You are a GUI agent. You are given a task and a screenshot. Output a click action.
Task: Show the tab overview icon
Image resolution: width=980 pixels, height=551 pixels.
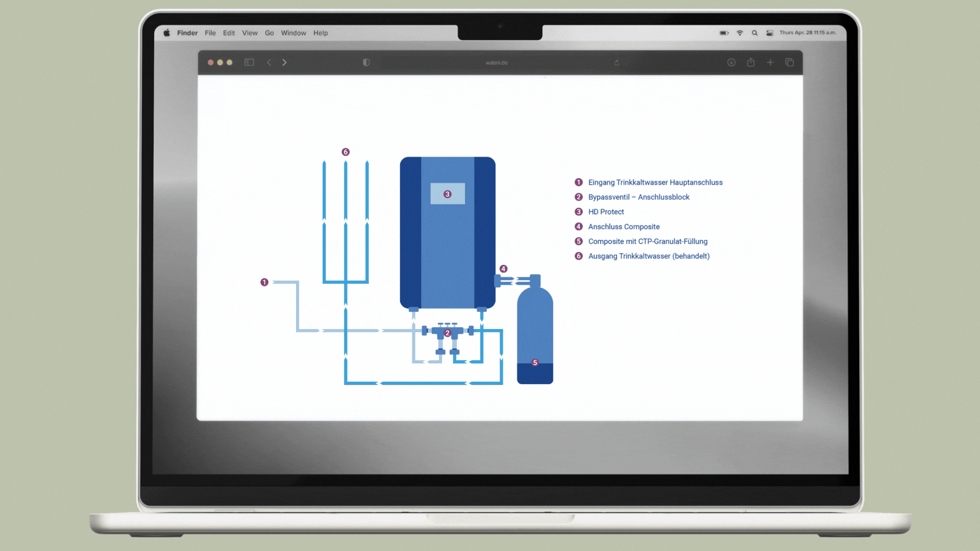click(789, 62)
